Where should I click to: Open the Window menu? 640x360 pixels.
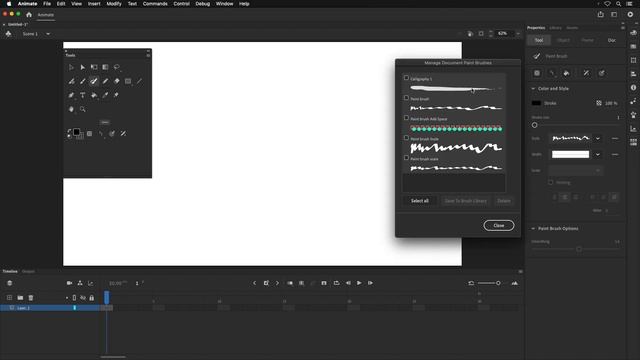[224, 4]
